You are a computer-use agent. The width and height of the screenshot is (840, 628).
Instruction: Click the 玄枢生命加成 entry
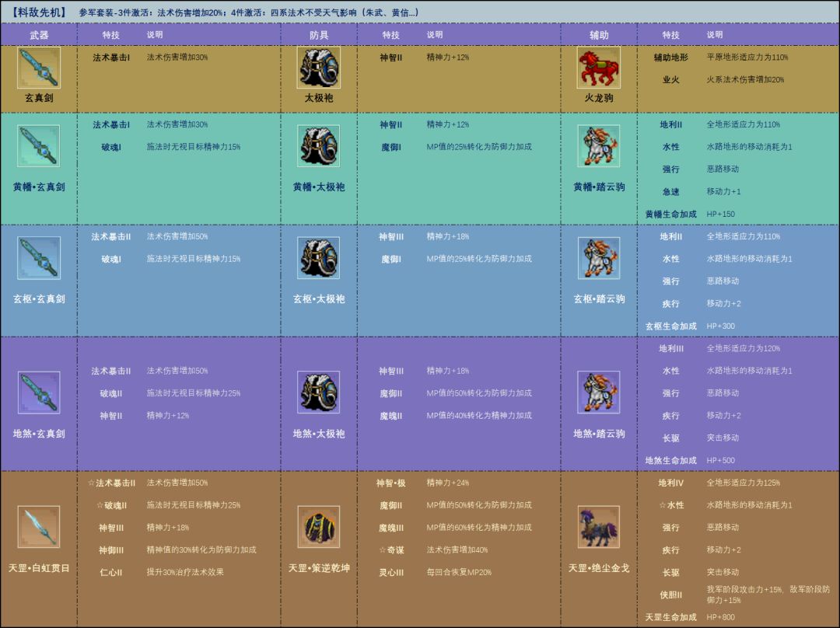coord(670,326)
